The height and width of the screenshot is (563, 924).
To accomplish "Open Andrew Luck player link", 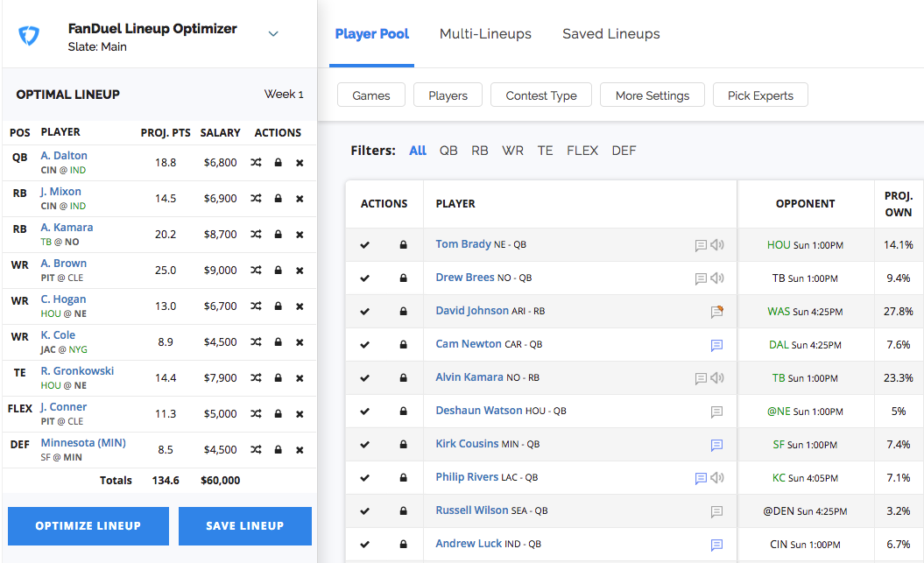I will (469, 544).
